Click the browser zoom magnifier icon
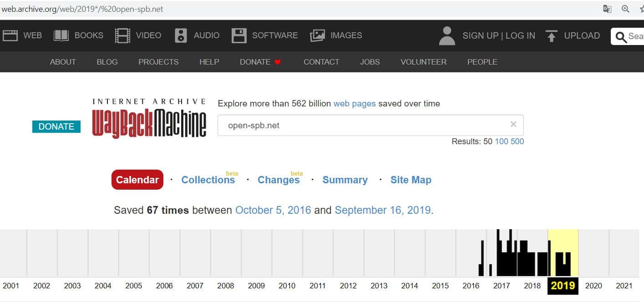 tap(625, 9)
